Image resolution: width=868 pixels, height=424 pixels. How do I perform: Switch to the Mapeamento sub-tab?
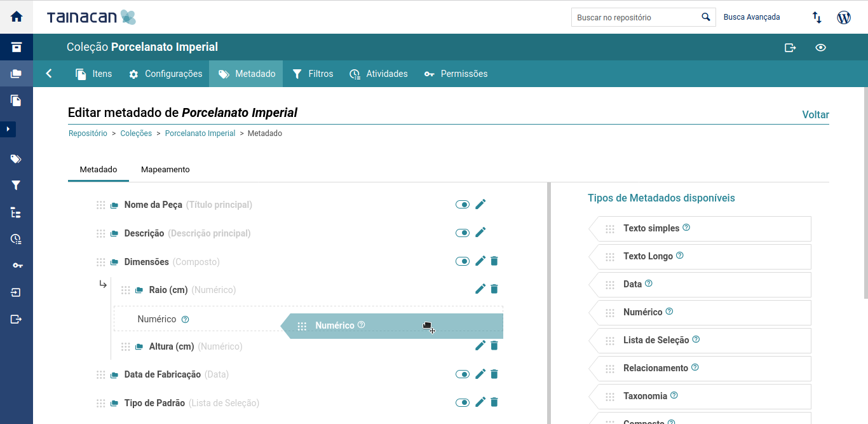[x=165, y=170]
